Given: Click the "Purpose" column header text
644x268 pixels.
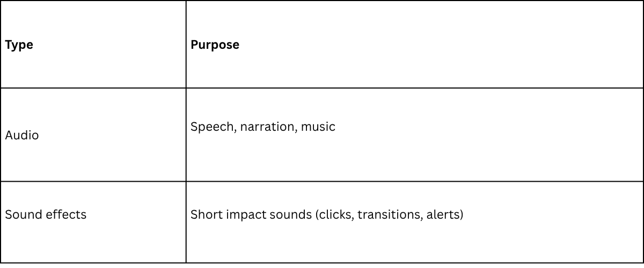Looking at the screenshot, I should click(215, 45).
